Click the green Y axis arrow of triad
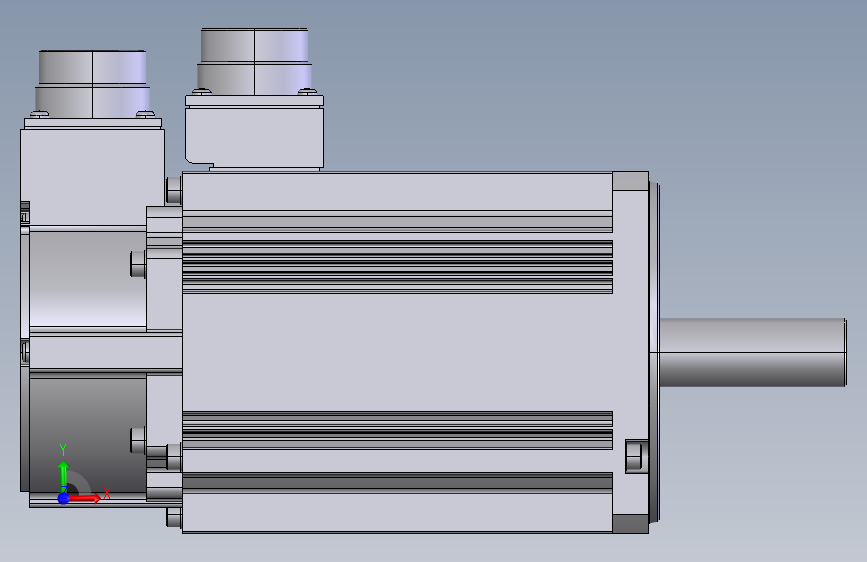 (x=64, y=475)
